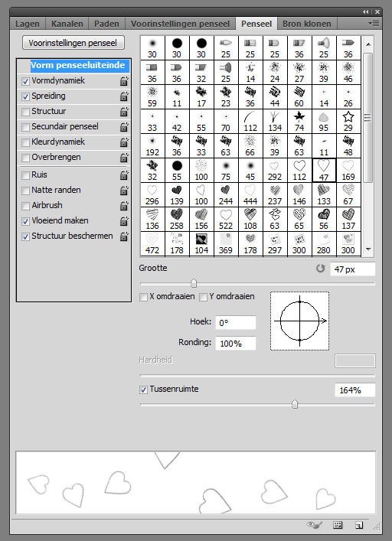Select the heart brush preset 296
392x541 pixels.
point(152,195)
